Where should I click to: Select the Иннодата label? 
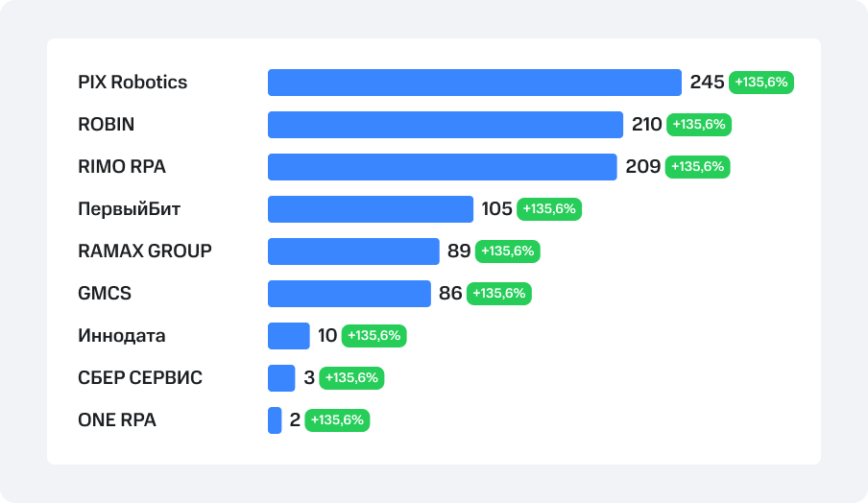tap(122, 336)
